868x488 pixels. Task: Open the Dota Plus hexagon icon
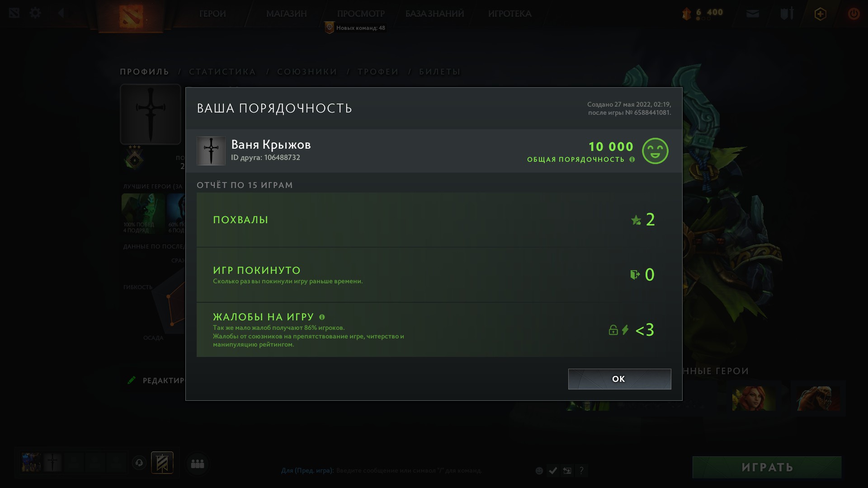click(x=820, y=14)
